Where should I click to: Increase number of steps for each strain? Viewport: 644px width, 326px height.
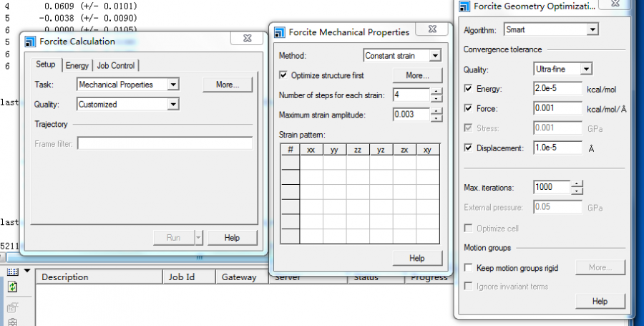click(436, 92)
